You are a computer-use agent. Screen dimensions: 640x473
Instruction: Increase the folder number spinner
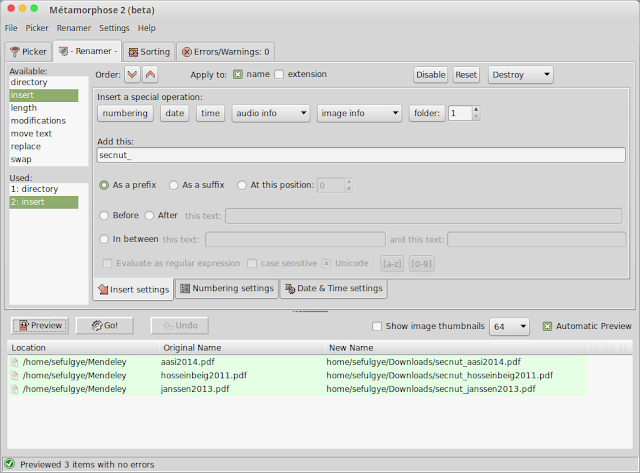click(x=476, y=109)
